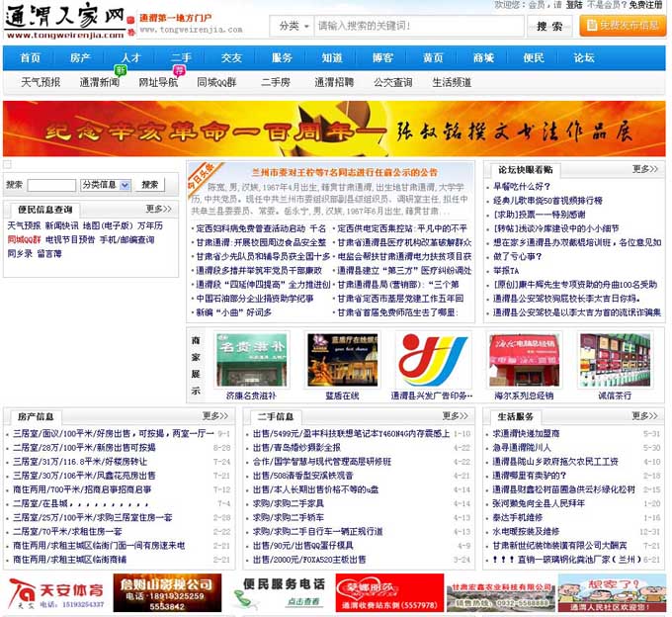Select the 论坛 navigation tab
This screenshot has width=672, height=617.
pos(585,57)
